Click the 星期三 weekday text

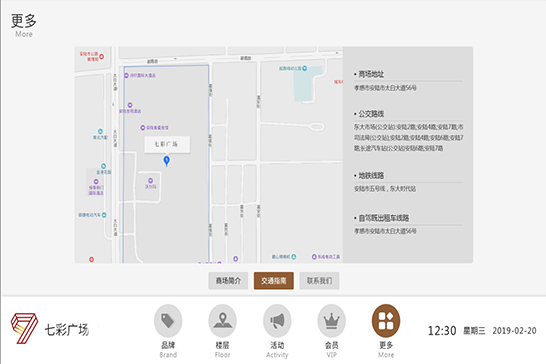(x=474, y=331)
